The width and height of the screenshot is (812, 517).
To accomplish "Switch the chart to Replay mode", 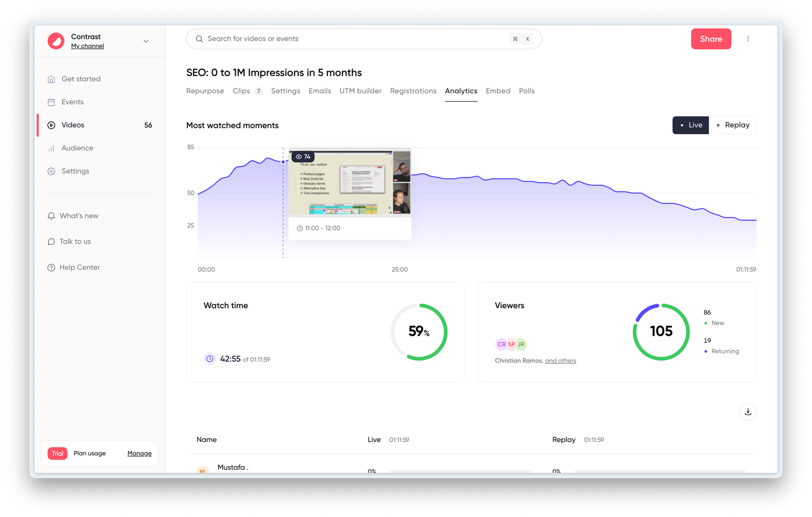I will click(x=732, y=125).
